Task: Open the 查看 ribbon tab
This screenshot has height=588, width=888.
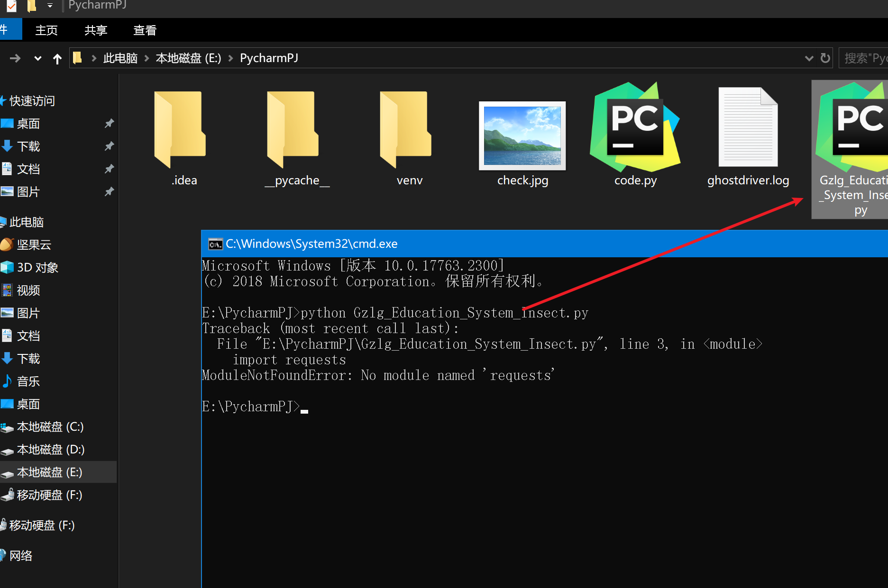Action: (x=145, y=30)
